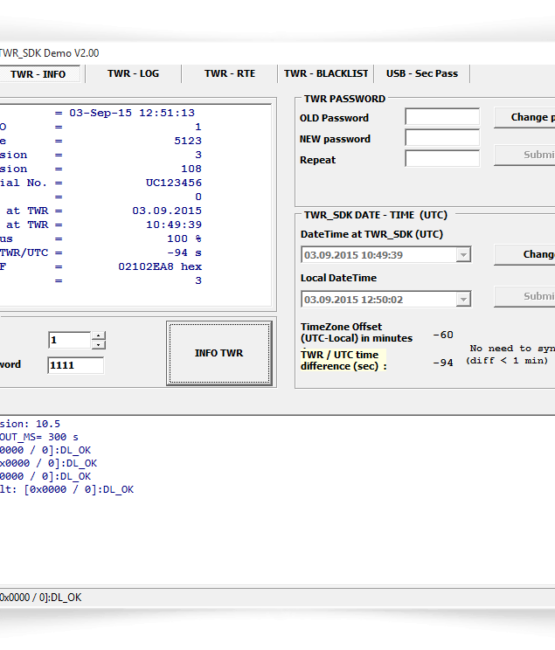Select the 03-Sep-15 12:51:13 timestamp text
The width and height of the screenshot is (555, 650).
pos(132,113)
